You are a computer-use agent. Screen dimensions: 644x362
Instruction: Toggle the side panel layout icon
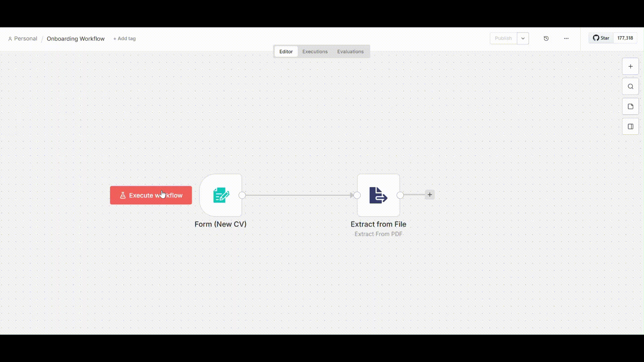[x=630, y=126]
